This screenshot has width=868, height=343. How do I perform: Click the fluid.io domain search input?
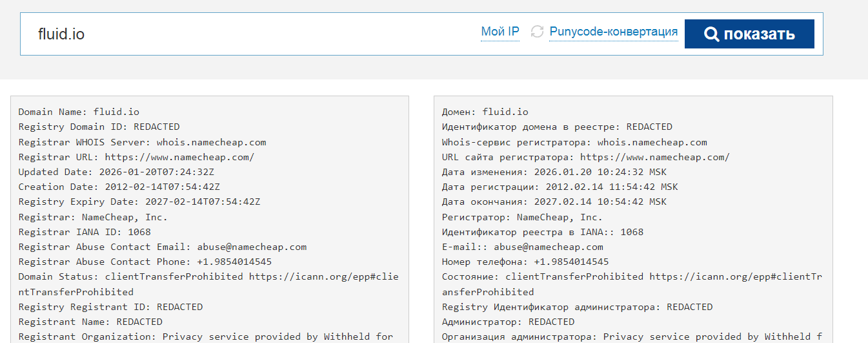tap(245, 34)
